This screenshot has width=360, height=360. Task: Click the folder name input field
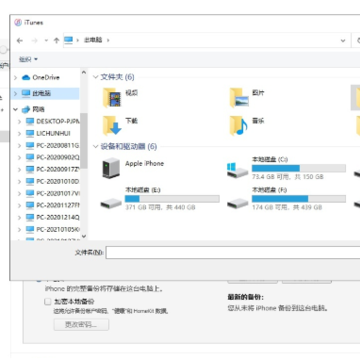point(233,252)
